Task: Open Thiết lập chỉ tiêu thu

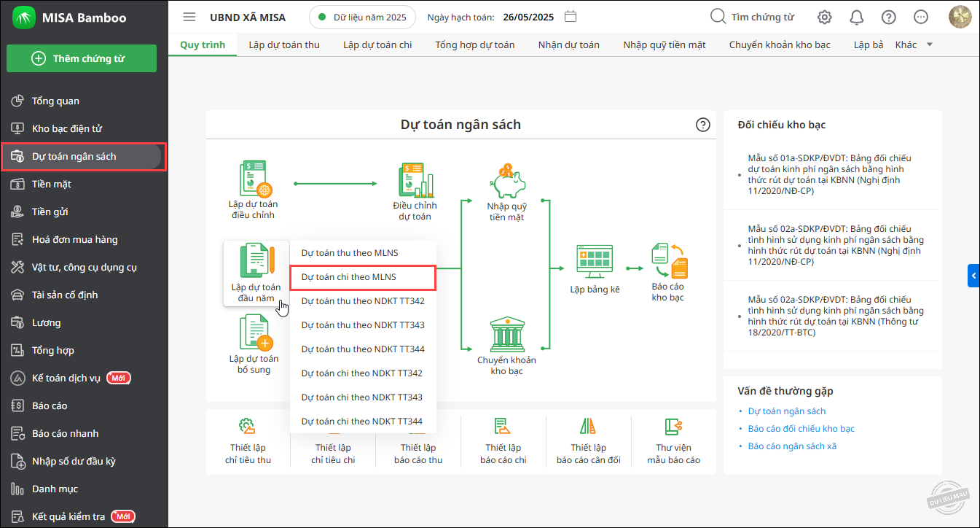Action: tap(248, 440)
